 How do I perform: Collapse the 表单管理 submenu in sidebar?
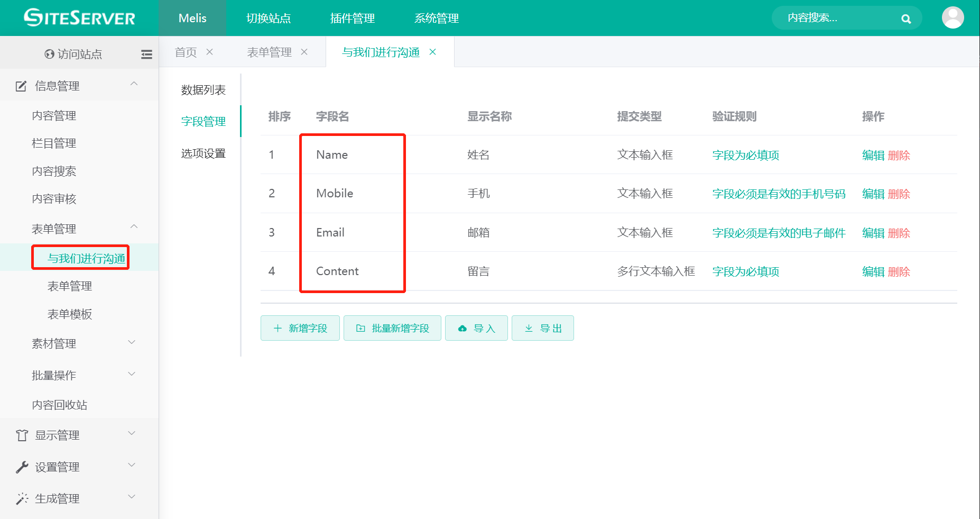point(134,227)
